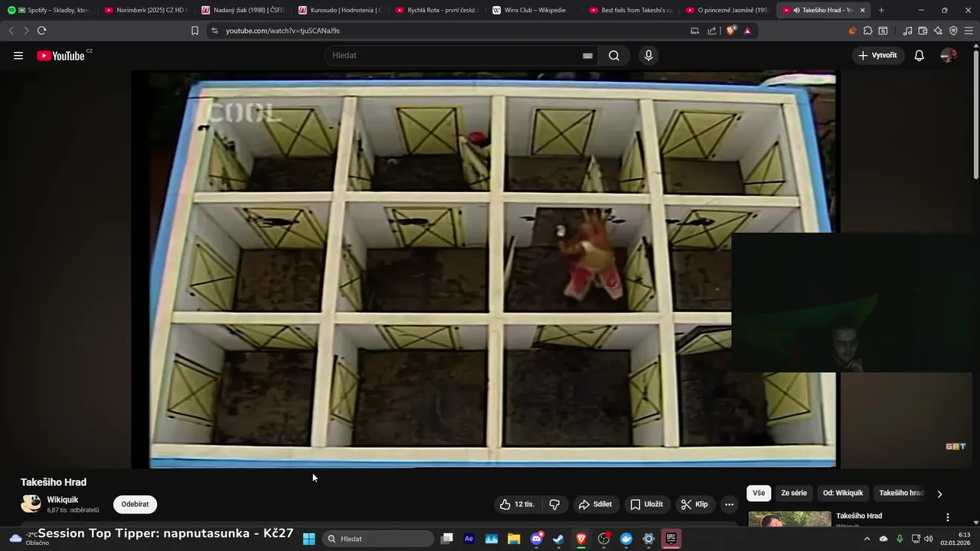This screenshot has width=980, height=551.
Task: Open the recommended Takešiho Hrad thumbnail
Action: point(789,519)
